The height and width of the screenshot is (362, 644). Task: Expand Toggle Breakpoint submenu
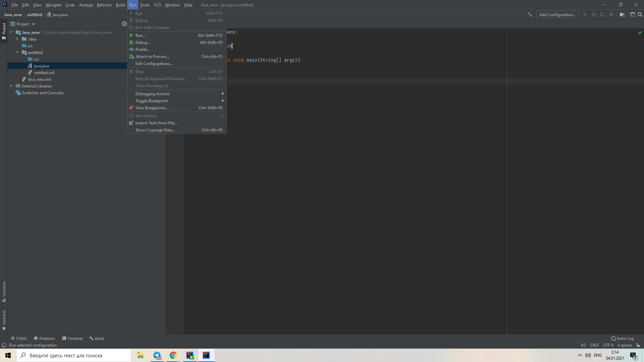point(177,101)
